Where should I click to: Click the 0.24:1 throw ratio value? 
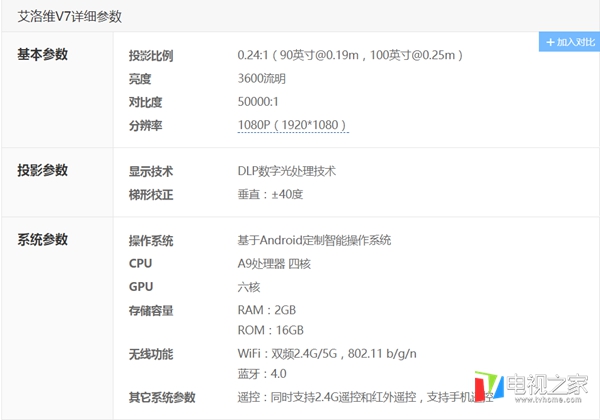point(350,55)
